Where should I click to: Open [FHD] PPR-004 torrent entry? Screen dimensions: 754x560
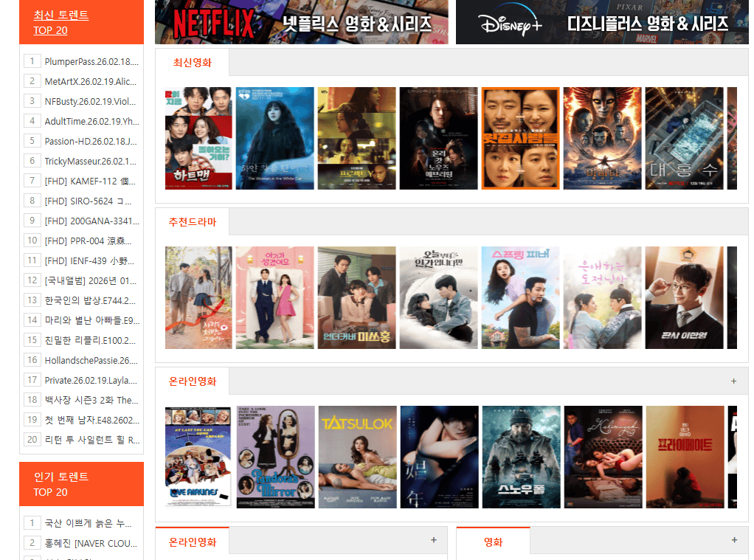(x=89, y=241)
